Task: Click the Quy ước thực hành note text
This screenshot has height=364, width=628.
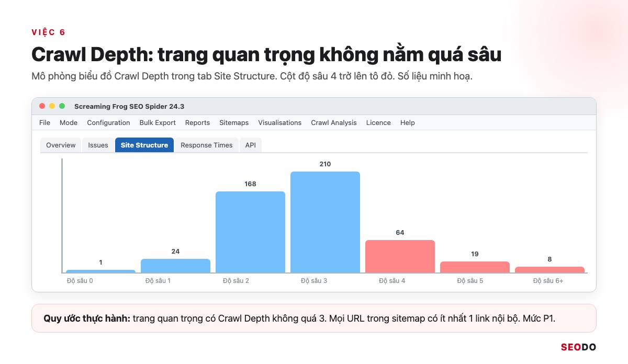Action: tap(299, 318)
